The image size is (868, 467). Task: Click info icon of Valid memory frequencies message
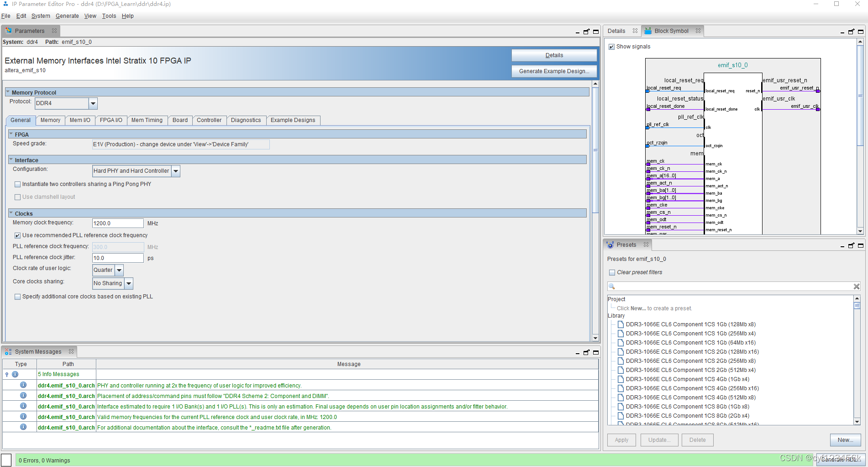point(23,416)
